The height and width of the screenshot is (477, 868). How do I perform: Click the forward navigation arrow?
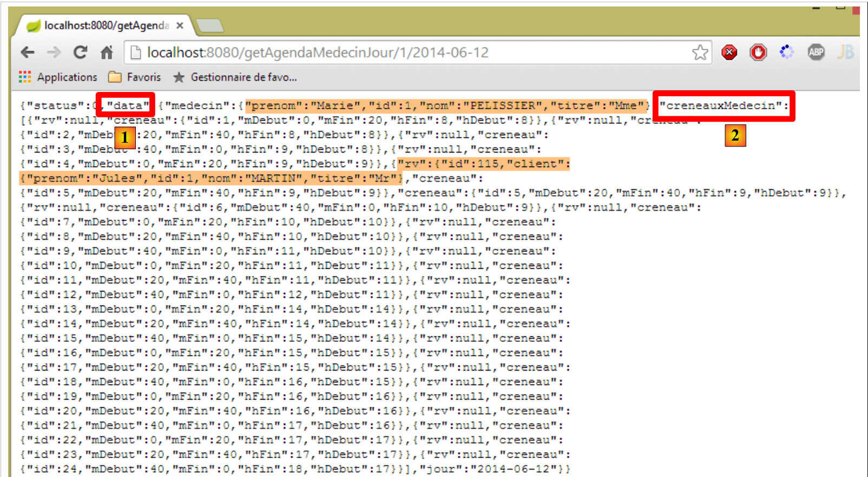54,52
